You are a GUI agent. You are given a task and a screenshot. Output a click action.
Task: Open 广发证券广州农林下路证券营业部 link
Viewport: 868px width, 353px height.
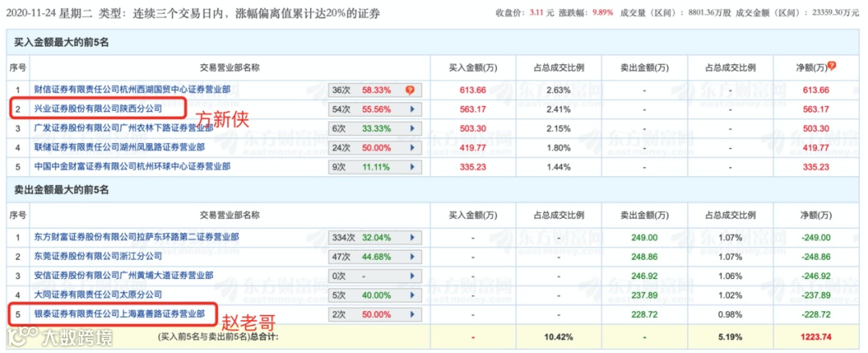pyautogui.click(x=124, y=128)
